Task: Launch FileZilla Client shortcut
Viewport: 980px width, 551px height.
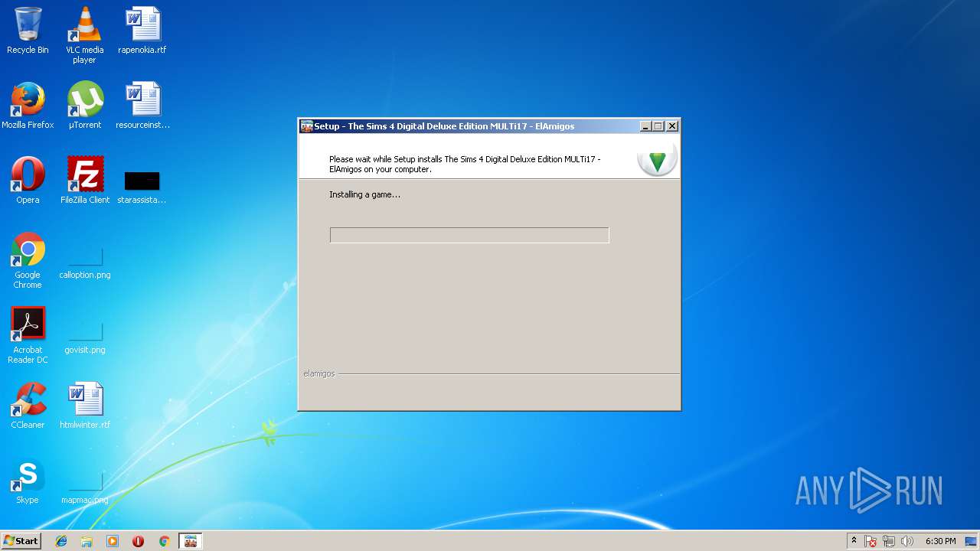Action: [x=84, y=181]
